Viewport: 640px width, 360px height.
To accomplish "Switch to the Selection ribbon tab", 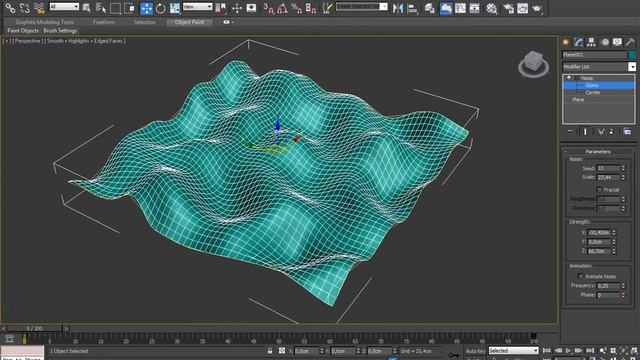I will (144, 22).
